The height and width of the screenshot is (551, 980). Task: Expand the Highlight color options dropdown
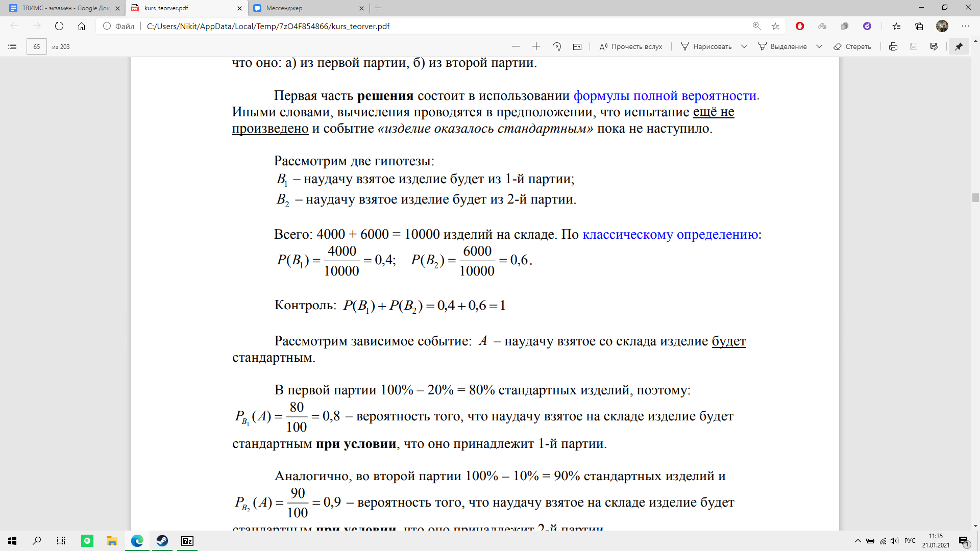tap(819, 46)
